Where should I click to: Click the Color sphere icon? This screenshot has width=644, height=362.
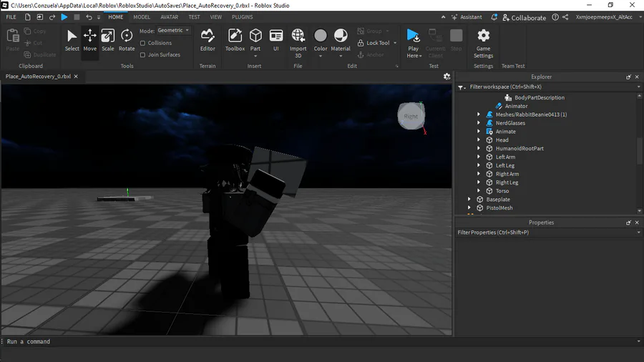321,36
